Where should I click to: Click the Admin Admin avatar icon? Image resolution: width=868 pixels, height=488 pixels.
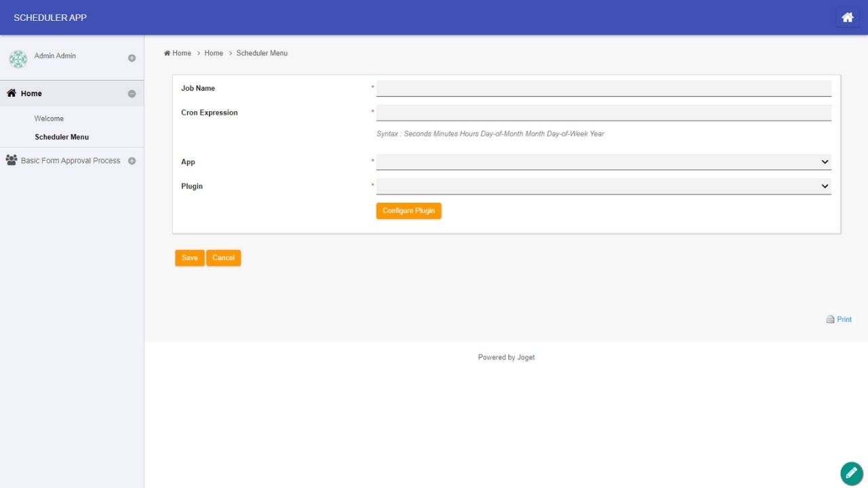(18, 59)
